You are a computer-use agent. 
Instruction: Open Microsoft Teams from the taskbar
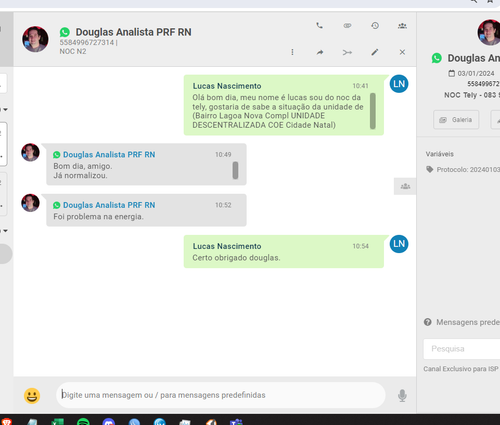point(236,422)
